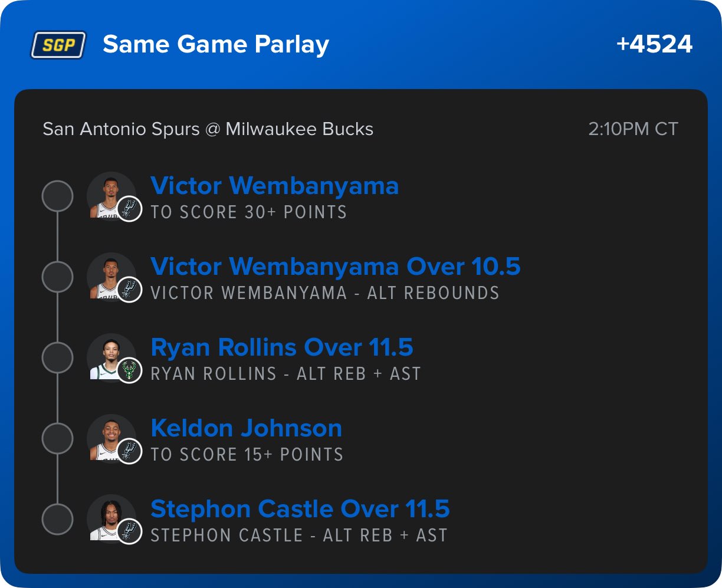Viewport: 722px width, 588px height.
Task: Click the 2:10PM CT game time
Action: [633, 129]
